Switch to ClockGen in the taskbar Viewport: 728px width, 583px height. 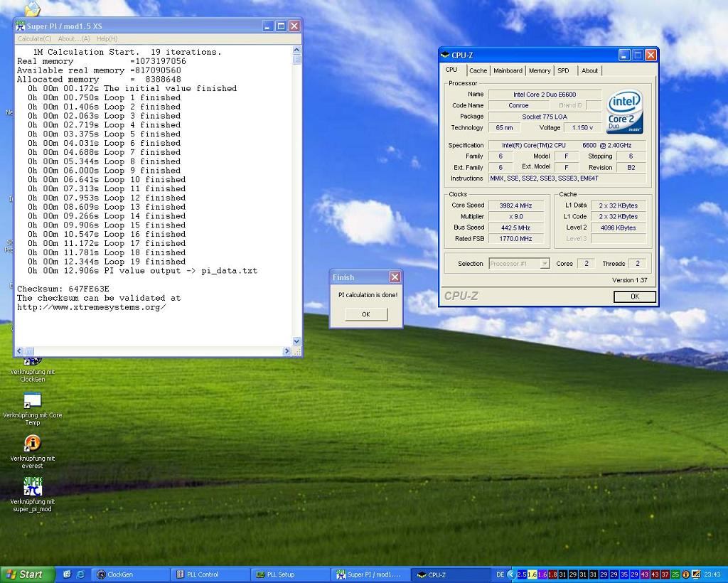coord(129,574)
